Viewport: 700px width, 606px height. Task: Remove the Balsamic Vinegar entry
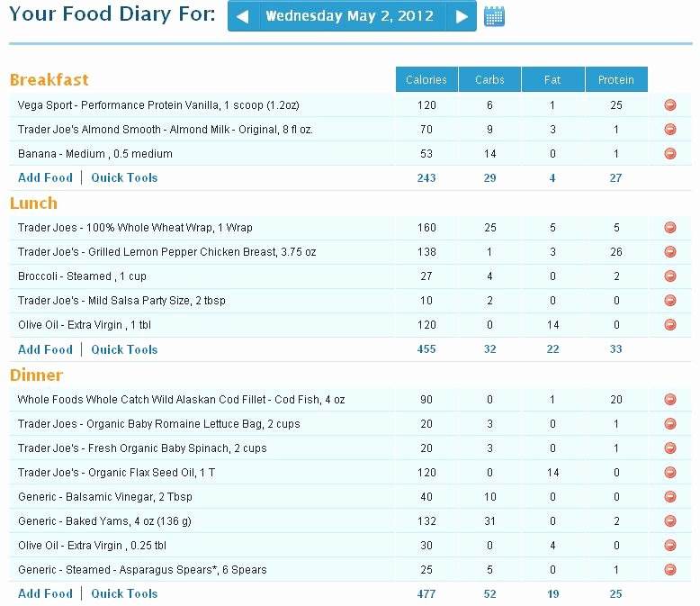coord(670,496)
